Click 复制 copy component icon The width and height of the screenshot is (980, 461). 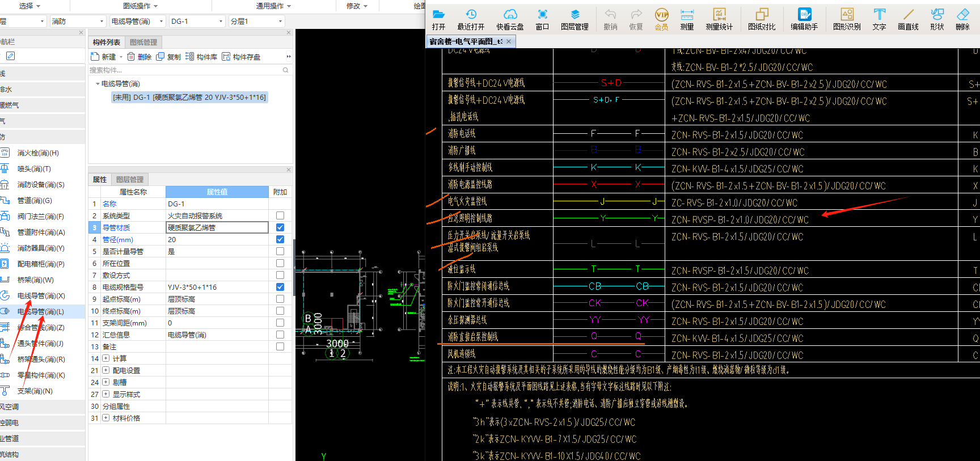click(x=168, y=57)
